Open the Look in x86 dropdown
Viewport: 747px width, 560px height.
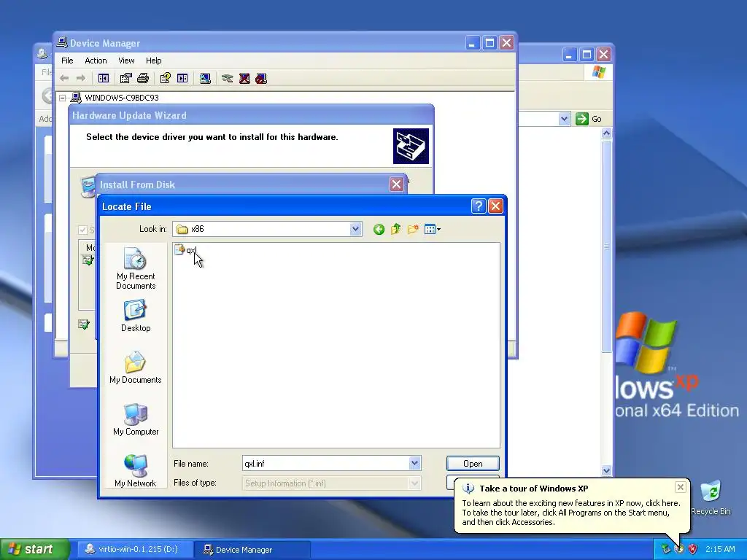[x=355, y=229]
